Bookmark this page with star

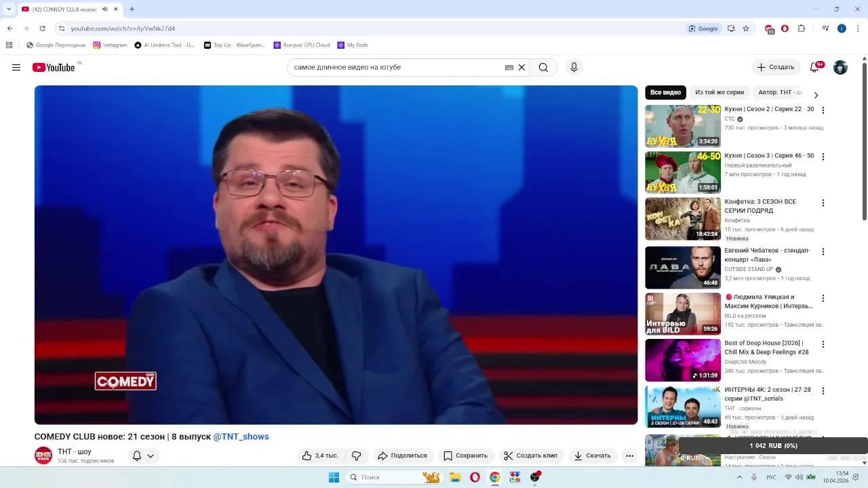coord(746,28)
